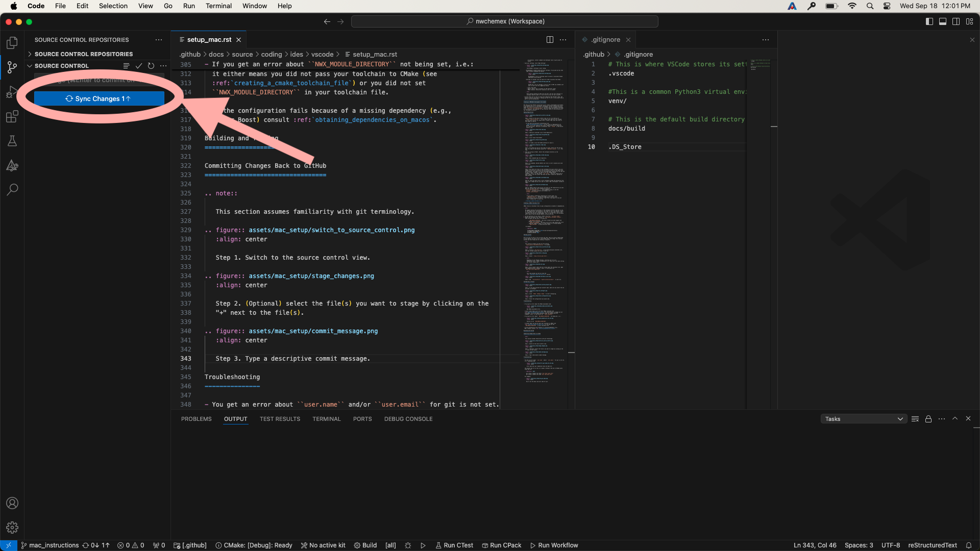
Task: Switch to the Terminal tab
Action: [327, 419]
